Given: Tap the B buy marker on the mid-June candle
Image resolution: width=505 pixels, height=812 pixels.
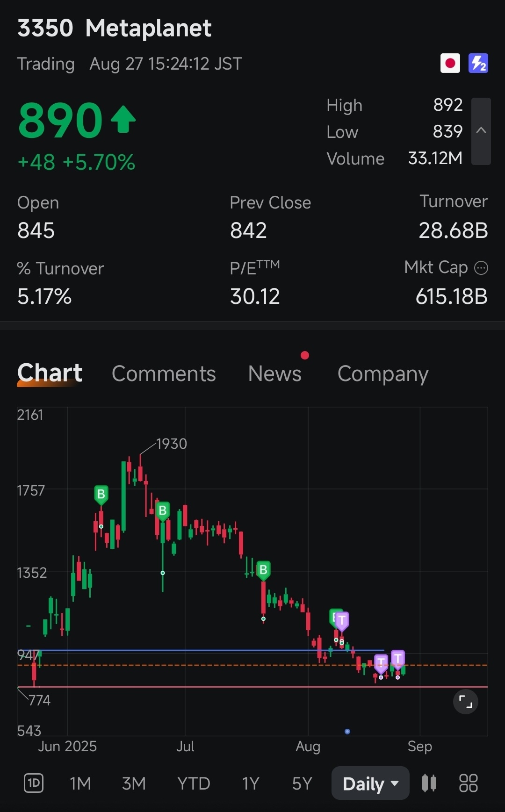Looking at the screenshot, I should [x=101, y=495].
